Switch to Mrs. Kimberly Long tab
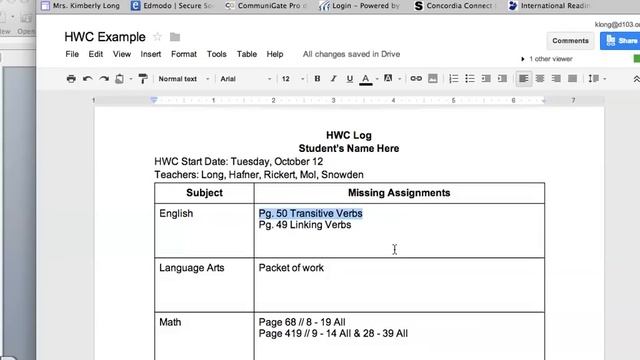640x360 pixels. 81,6
